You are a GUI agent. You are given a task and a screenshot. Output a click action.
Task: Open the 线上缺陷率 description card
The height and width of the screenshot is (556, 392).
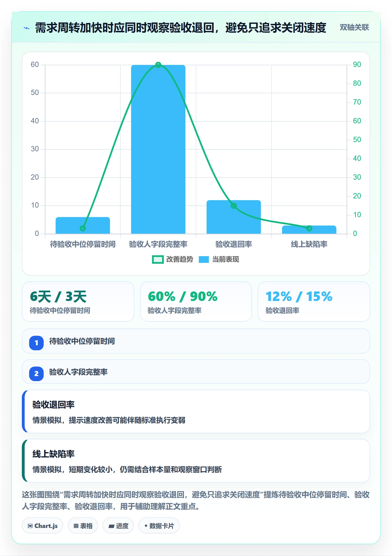click(x=196, y=461)
